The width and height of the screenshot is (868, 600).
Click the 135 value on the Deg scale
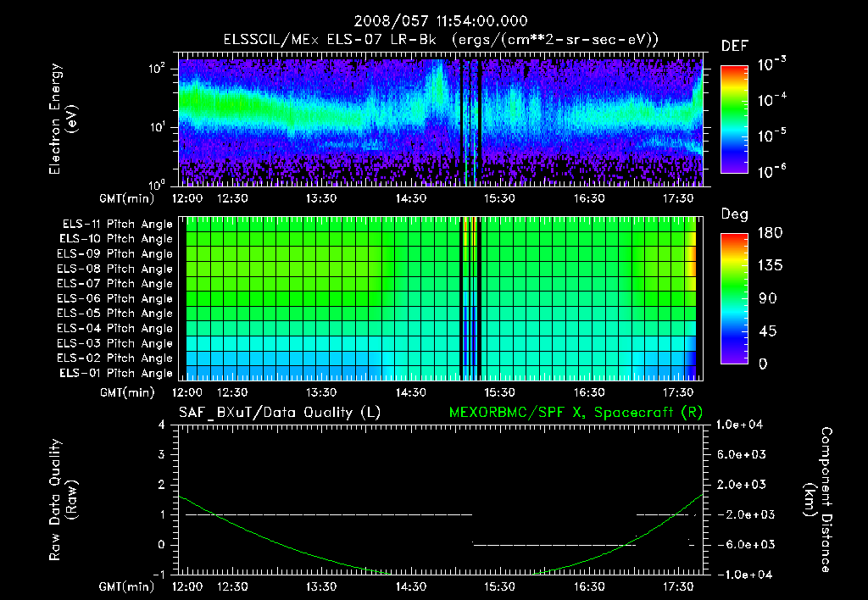(770, 266)
